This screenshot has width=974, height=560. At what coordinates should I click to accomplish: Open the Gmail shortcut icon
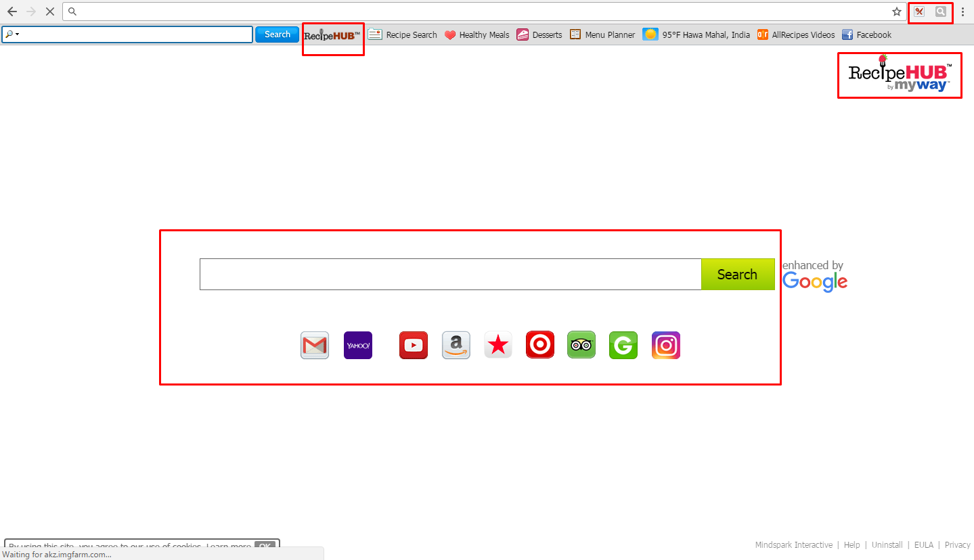[x=315, y=346]
